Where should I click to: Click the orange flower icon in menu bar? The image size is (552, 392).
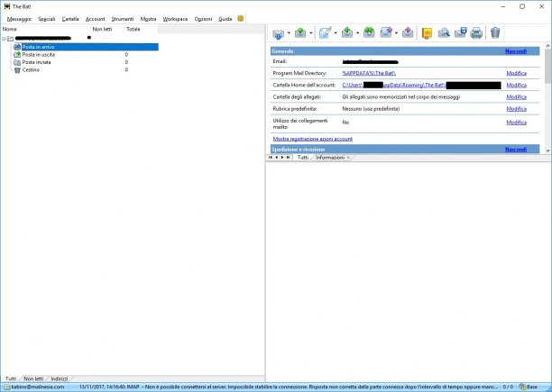click(241, 18)
